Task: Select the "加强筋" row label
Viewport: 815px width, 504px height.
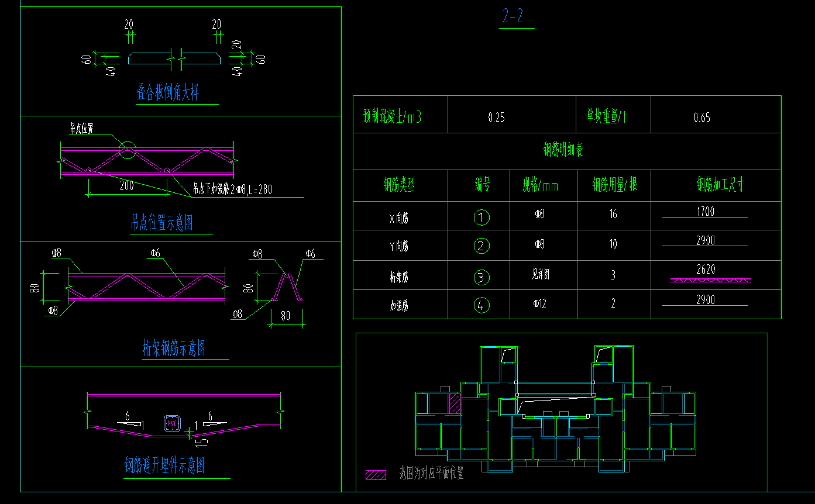Action: click(399, 306)
